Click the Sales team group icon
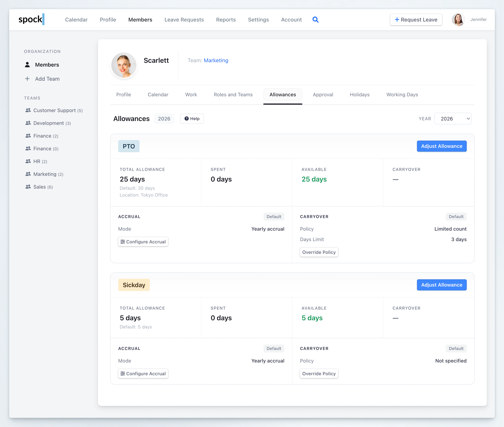504x427 pixels. click(28, 187)
